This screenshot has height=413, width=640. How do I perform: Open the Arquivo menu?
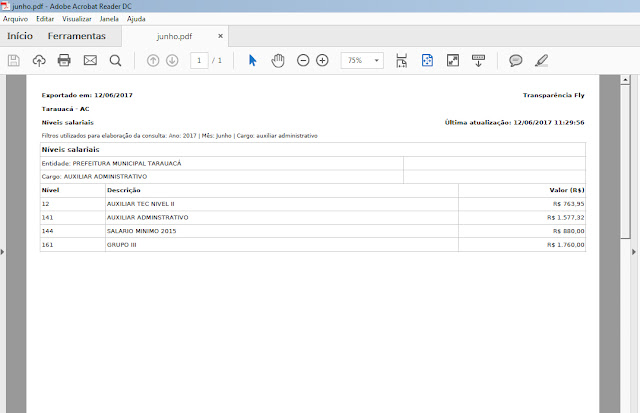click(16, 19)
